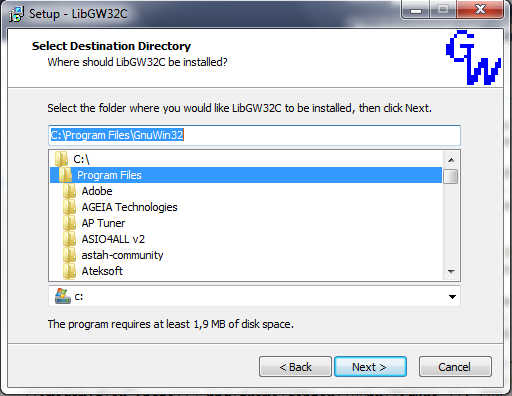Click the folder list scroll down arrow
512x396 pixels.
[451, 272]
